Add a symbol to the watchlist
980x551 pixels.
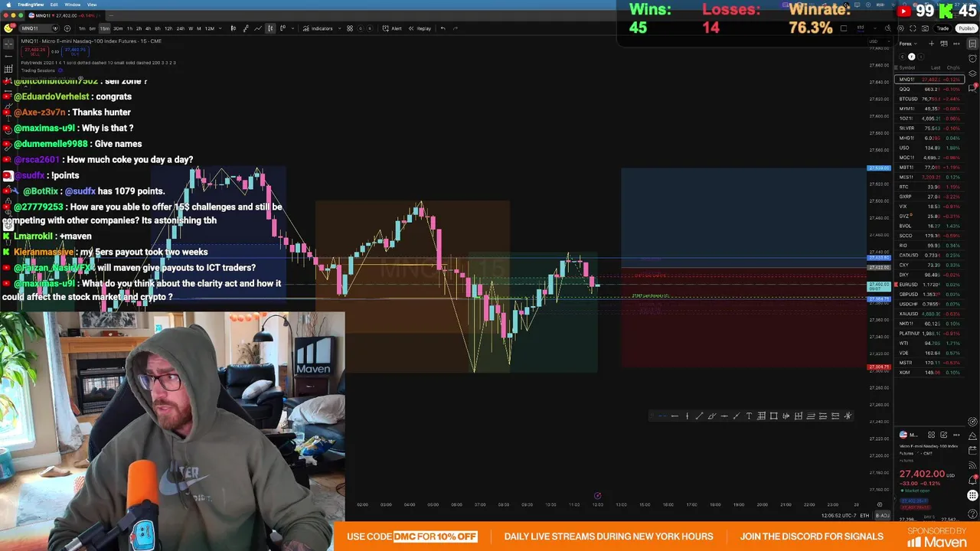(x=932, y=44)
